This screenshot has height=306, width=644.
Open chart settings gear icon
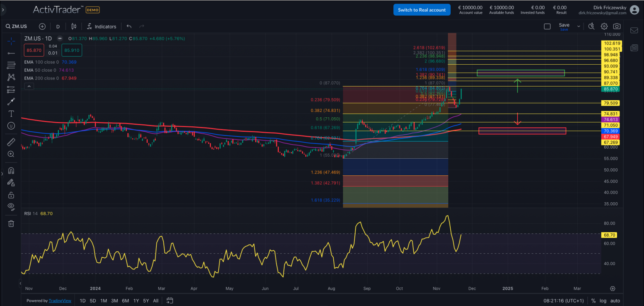point(604,27)
